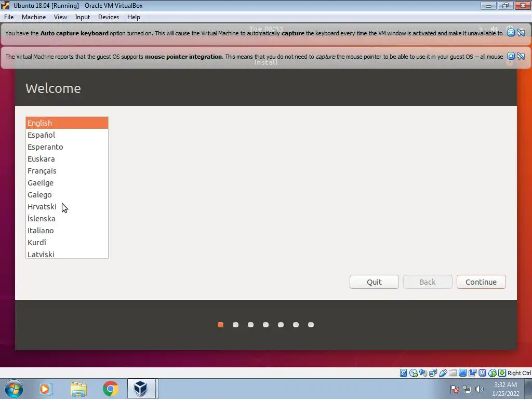532x399 pixels.
Task: Click the Show desktop strip beside the clock
Action: coord(528,389)
